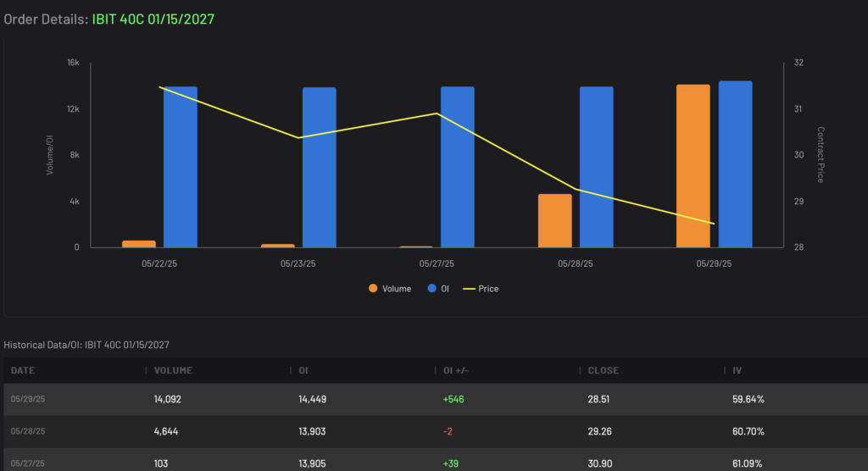Sort table by IV column header
This screenshot has height=471, width=868.
pos(737,370)
